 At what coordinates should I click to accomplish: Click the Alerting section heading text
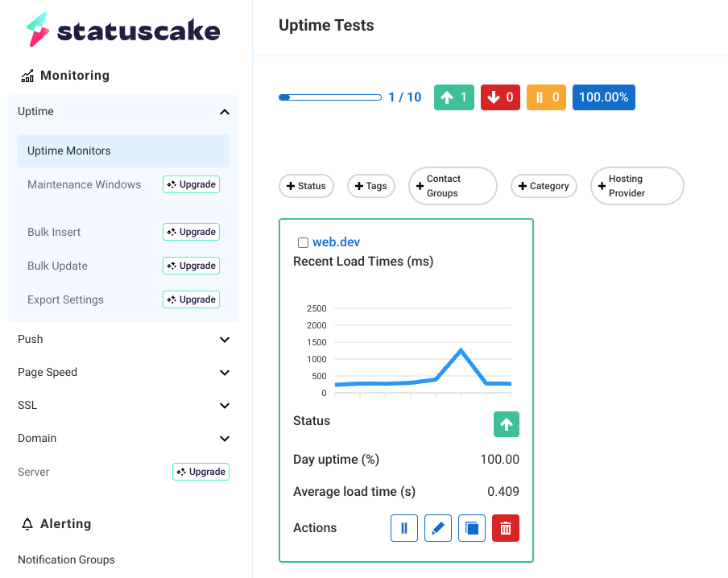click(x=65, y=524)
